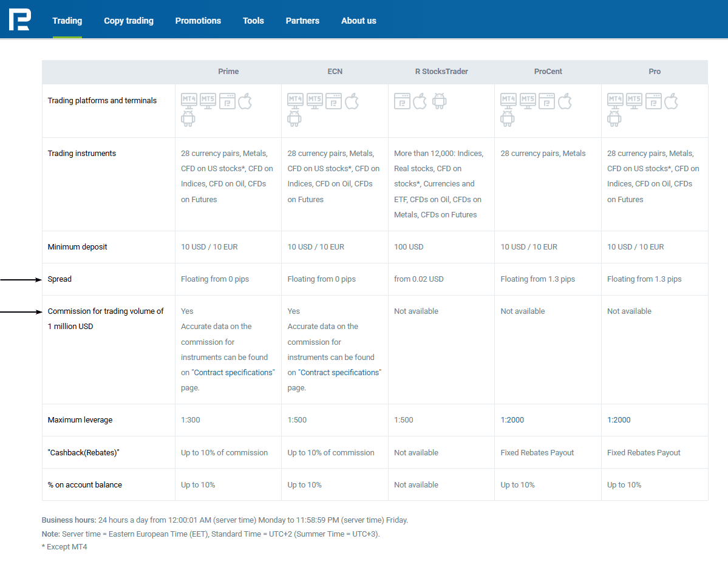
Task: Click web terminal icon in Prime column
Action: [x=227, y=101]
